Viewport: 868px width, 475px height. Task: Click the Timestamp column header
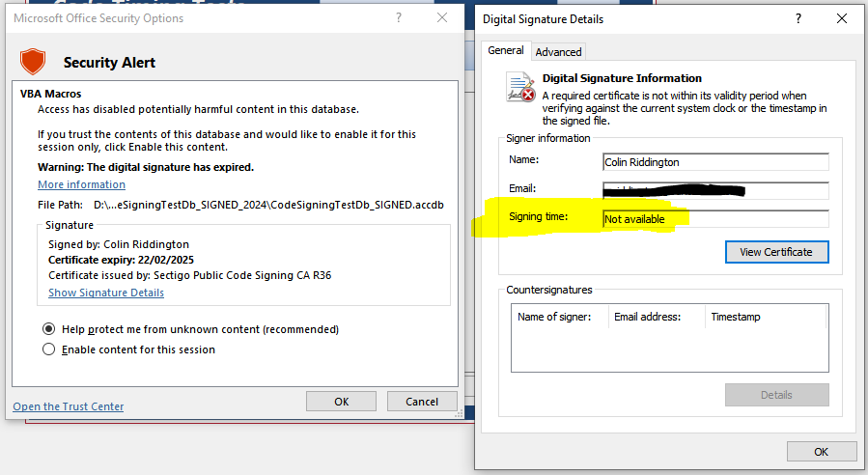(766, 317)
